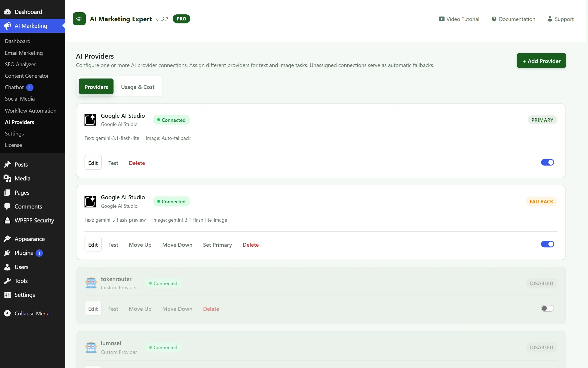Open SEO Analyzer submenu item
The image size is (588, 368).
click(x=20, y=64)
